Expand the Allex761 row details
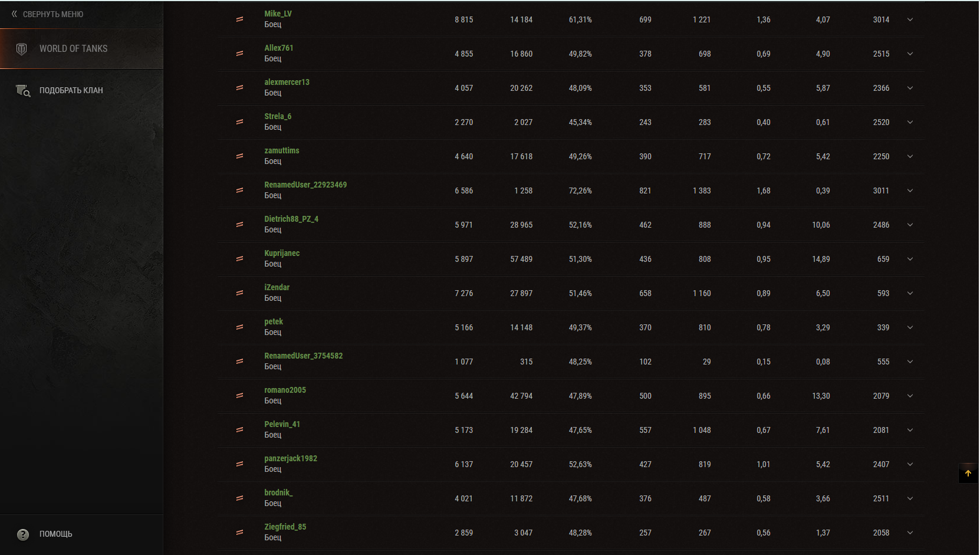980x555 pixels. point(910,54)
